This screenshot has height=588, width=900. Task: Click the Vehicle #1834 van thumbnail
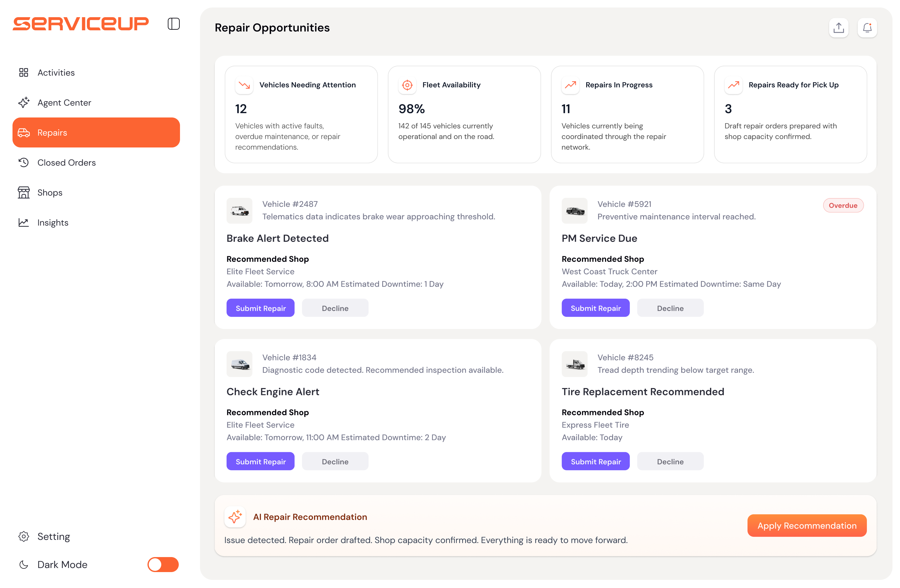[x=239, y=364]
